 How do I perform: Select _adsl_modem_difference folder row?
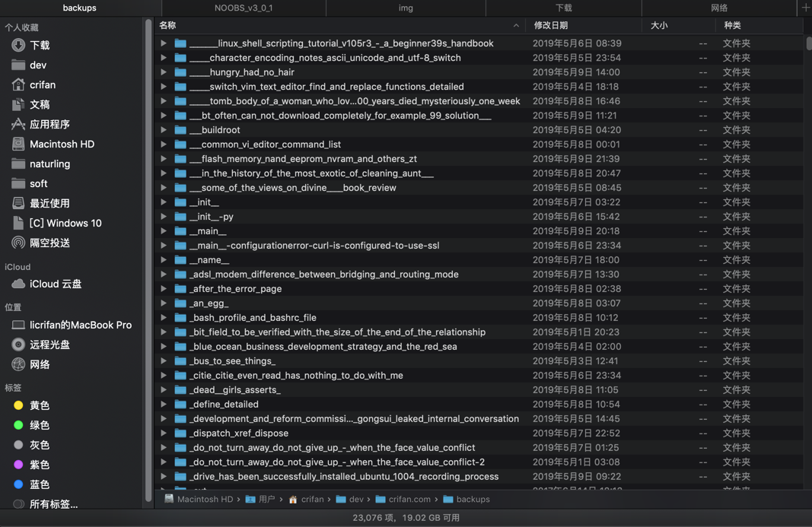479,275
